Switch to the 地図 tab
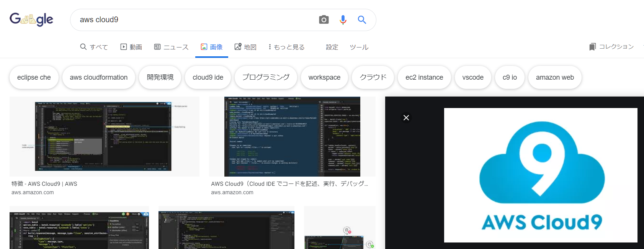644x249 pixels. point(245,47)
